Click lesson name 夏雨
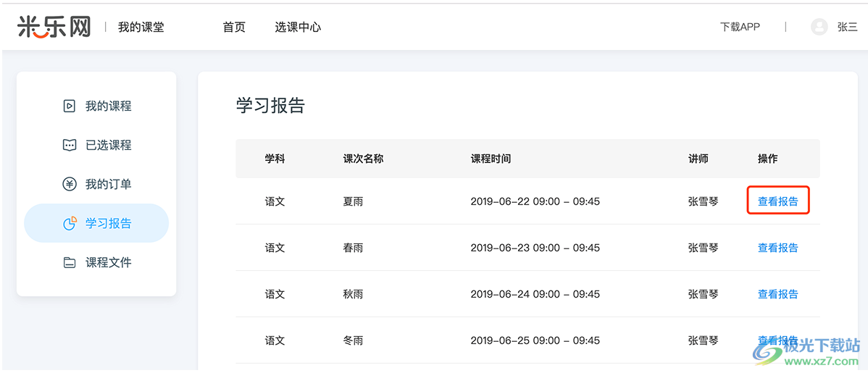This screenshot has width=868, height=373. click(x=353, y=201)
